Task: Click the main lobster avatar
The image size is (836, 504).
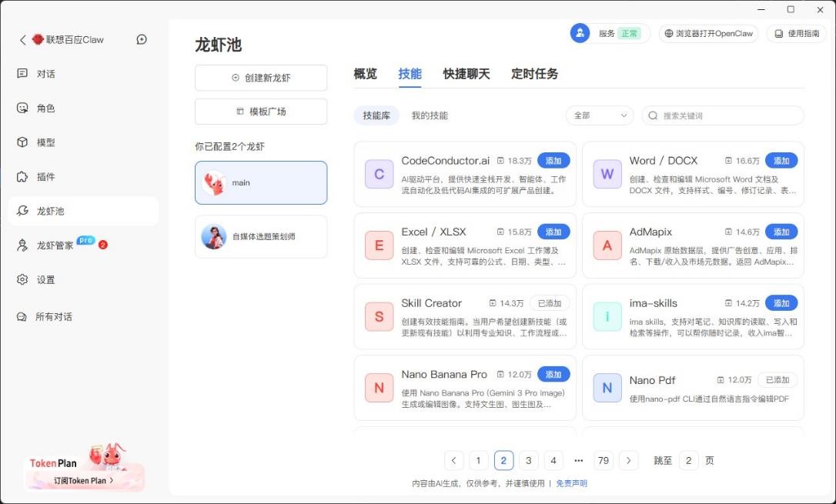Action: [214, 182]
